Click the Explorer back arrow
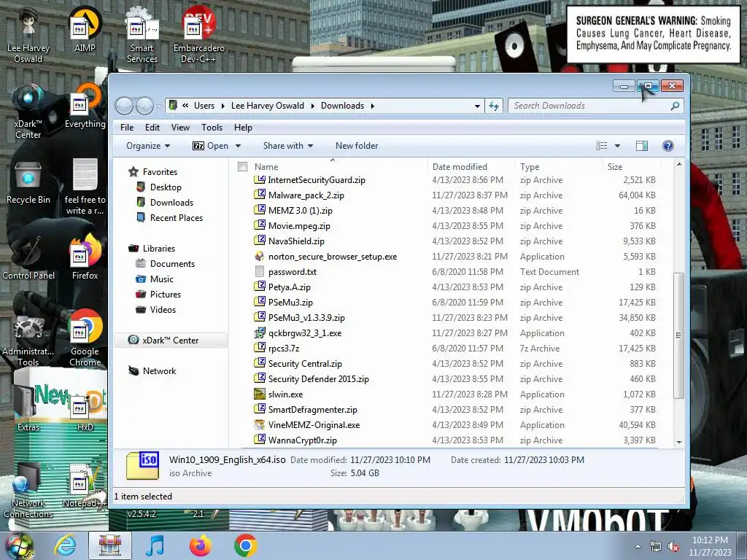The image size is (747, 560). (x=124, y=106)
